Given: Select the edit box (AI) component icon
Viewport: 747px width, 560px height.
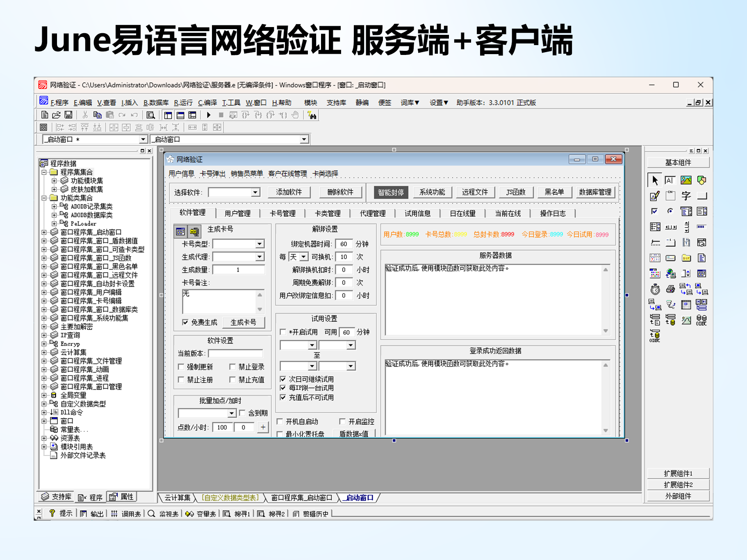Looking at the screenshot, I should [670, 180].
